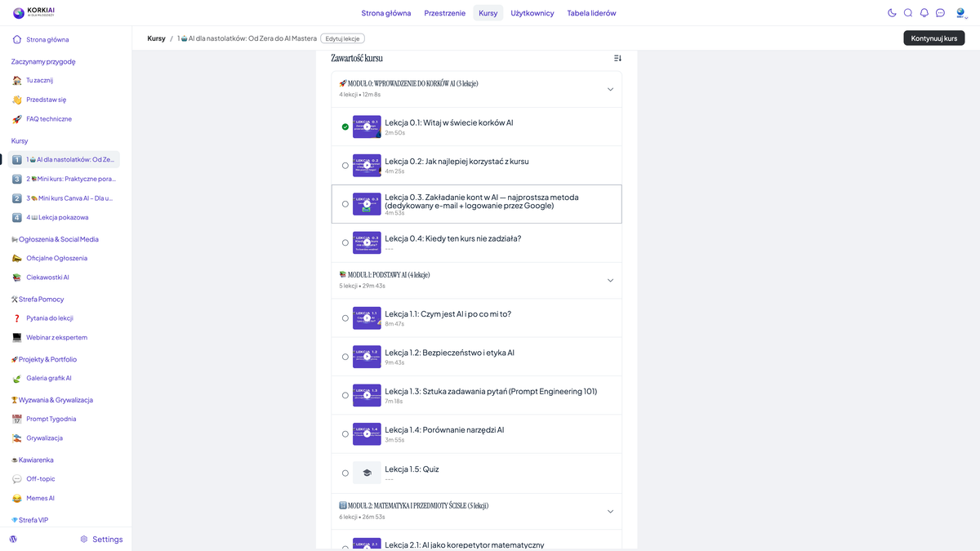Open Tabela liderów top navigation tab
Image resolution: width=980 pixels, height=551 pixels.
pyautogui.click(x=592, y=13)
